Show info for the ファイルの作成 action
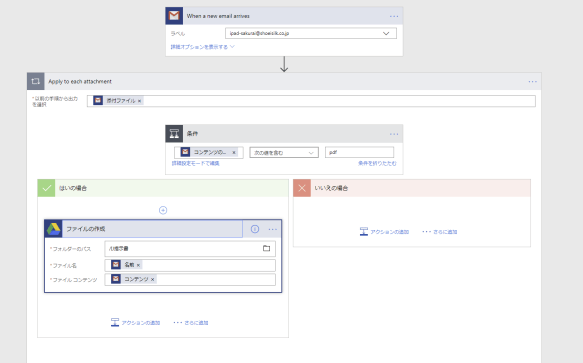This screenshot has width=583, height=363. [255, 229]
